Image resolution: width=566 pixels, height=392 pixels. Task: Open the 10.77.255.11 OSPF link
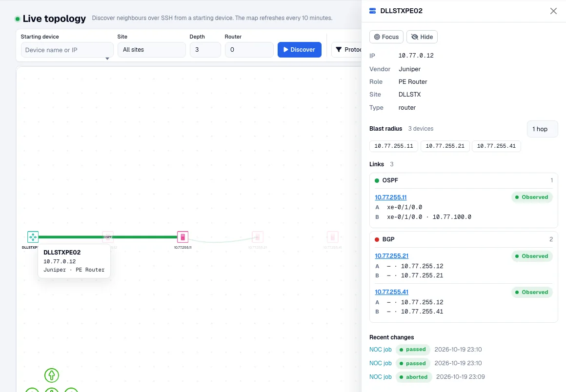tap(390, 197)
